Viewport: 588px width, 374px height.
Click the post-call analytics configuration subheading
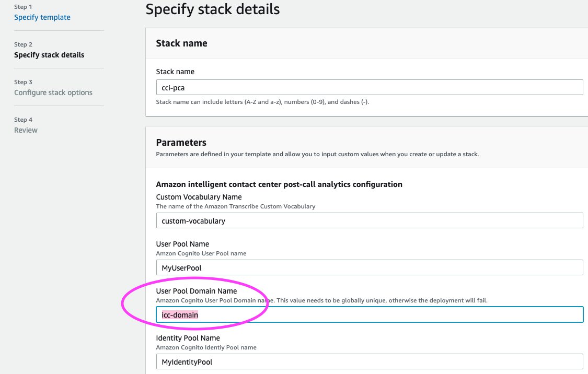point(279,184)
